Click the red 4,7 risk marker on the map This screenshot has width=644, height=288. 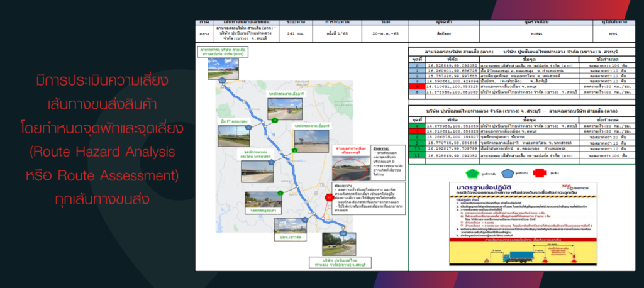(330, 197)
